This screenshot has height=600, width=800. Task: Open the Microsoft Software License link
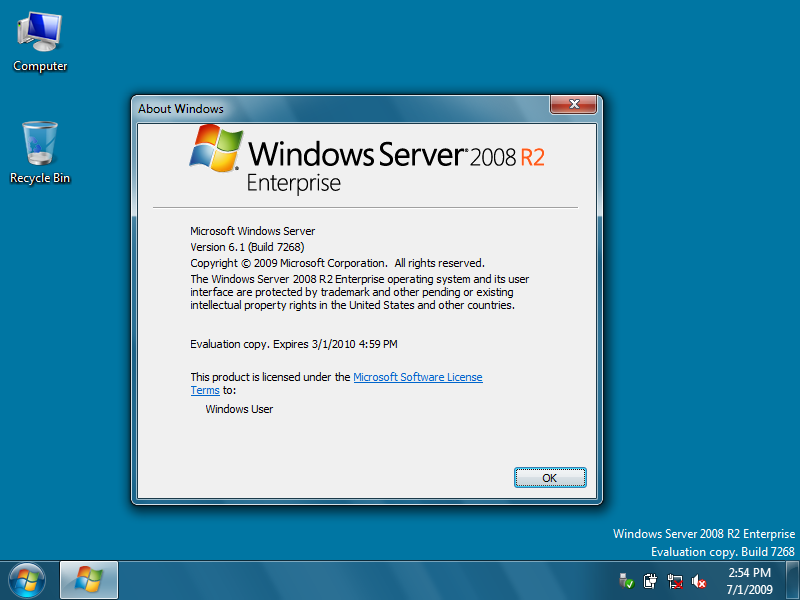click(x=417, y=377)
